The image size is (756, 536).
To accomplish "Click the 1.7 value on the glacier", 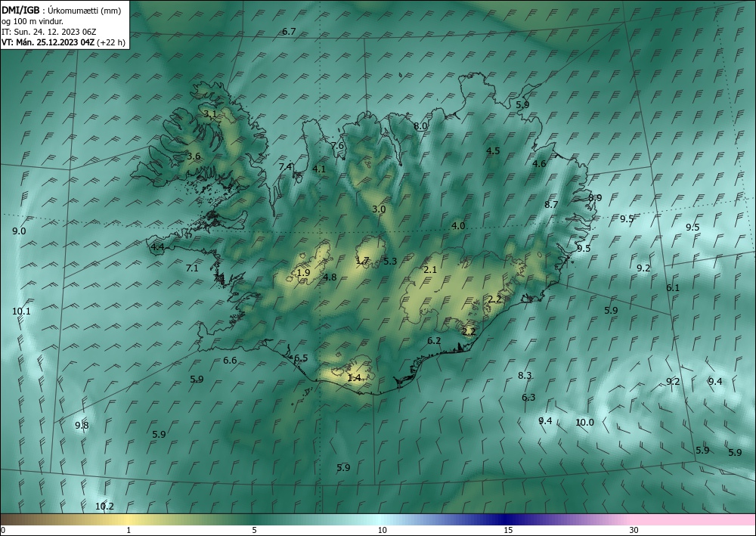I will pos(362,261).
